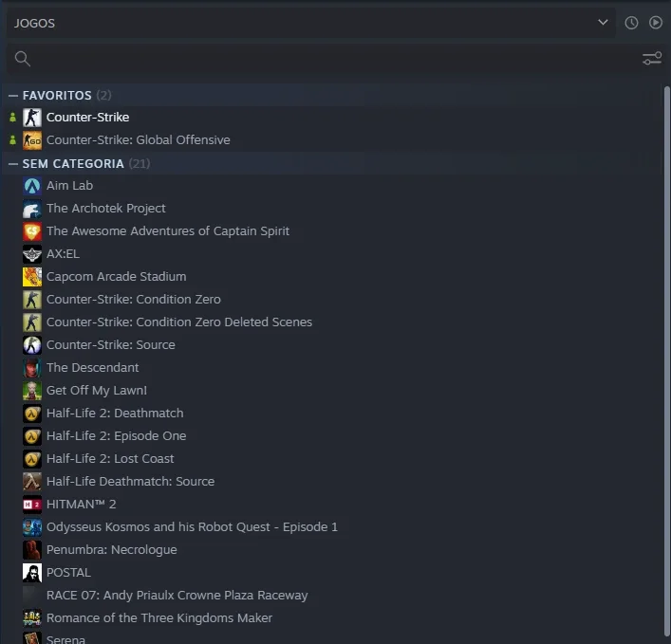Viewport: 671px width, 644px height.
Task: Select HITMAN™ 2 title
Action: pos(82,504)
